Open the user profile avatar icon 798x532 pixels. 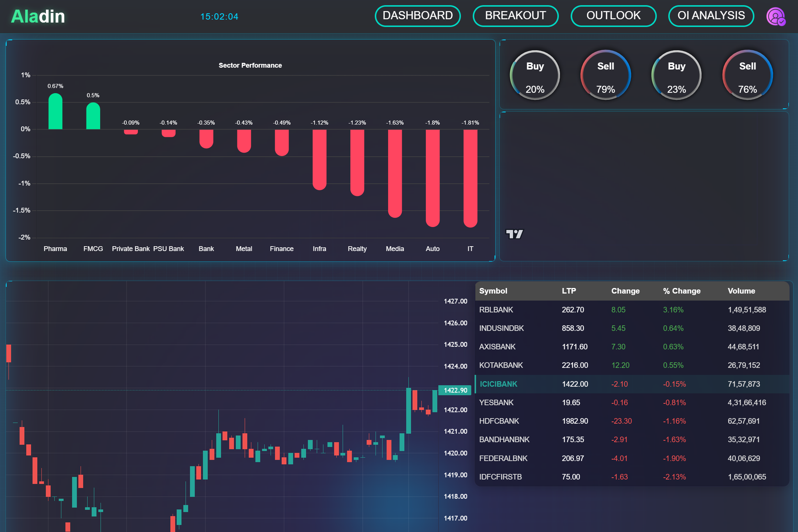[776, 17]
